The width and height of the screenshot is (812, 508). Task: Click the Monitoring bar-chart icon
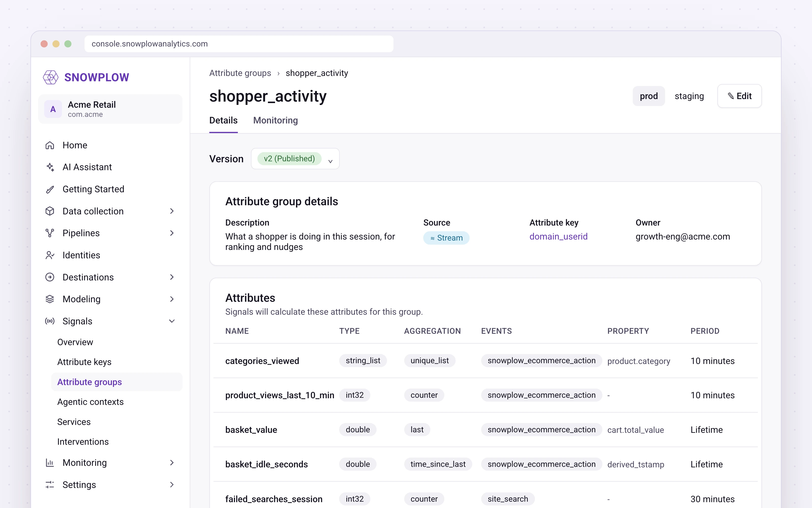pyautogui.click(x=50, y=463)
